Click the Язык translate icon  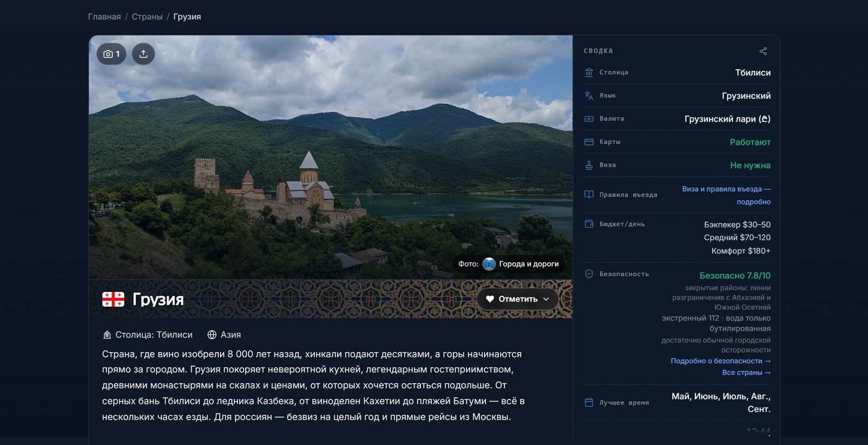coord(589,96)
